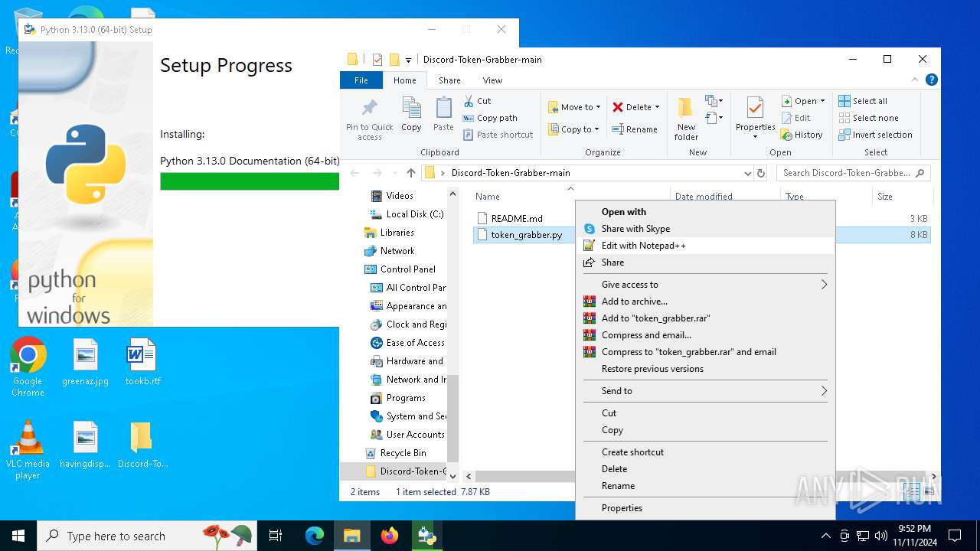Open Microsoft Edge from taskbar
Viewport: 980px width, 551px height.
(x=315, y=536)
